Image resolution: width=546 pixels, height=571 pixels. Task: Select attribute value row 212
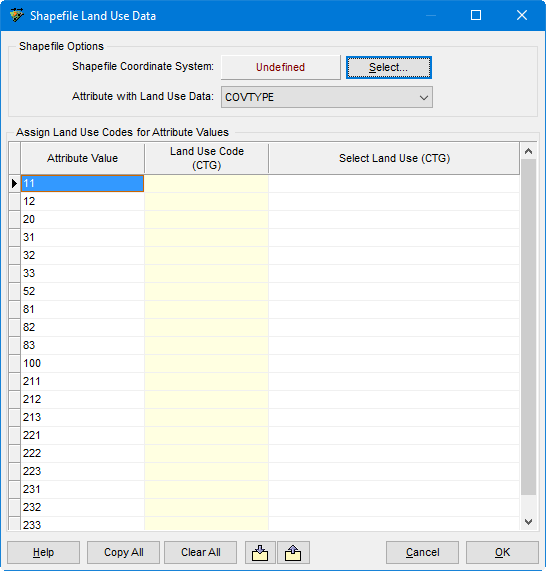83,399
